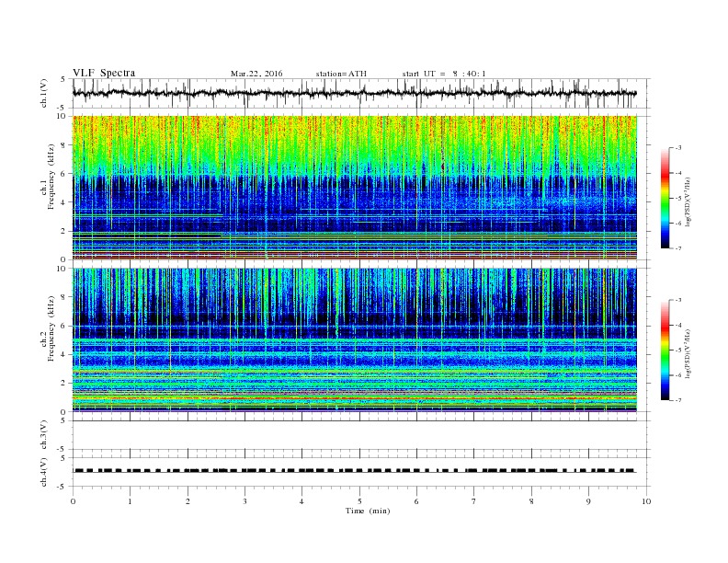
Task: Click the "ch.4(V)" axis label
Action: click(44, 472)
